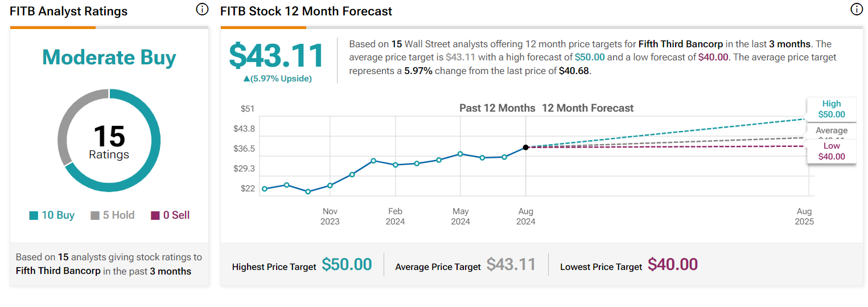The image size is (868, 307).
Task: Click the 5.97% Upside indicator
Action: tap(277, 79)
